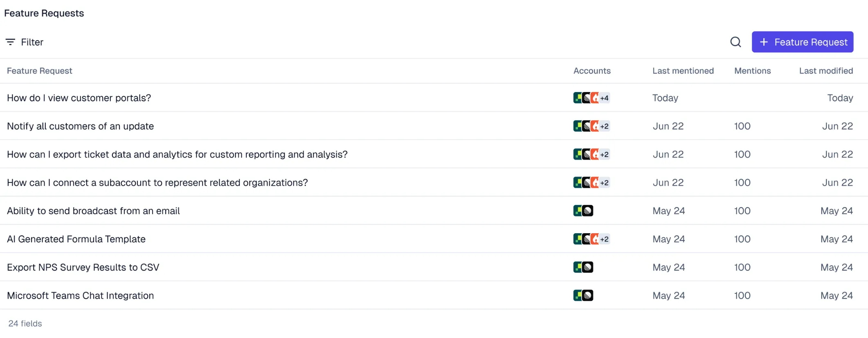The width and height of the screenshot is (868, 338).
Task: Open +2 badge on Notify all customers row
Action: click(604, 126)
